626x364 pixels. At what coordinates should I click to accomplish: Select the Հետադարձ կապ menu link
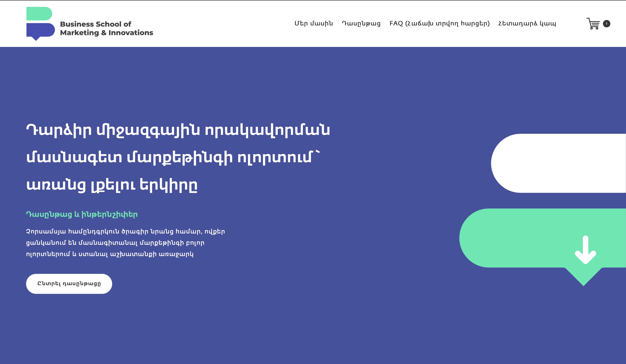click(x=527, y=24)
